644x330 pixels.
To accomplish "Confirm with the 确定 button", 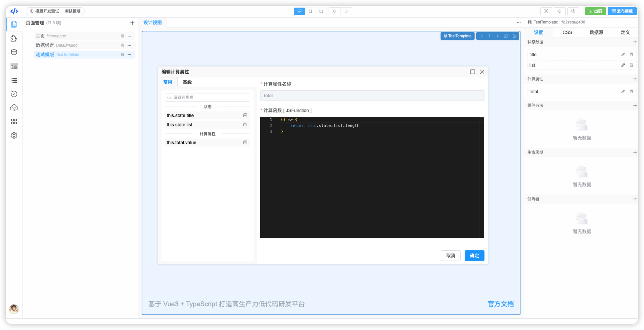I will (474, 256).
